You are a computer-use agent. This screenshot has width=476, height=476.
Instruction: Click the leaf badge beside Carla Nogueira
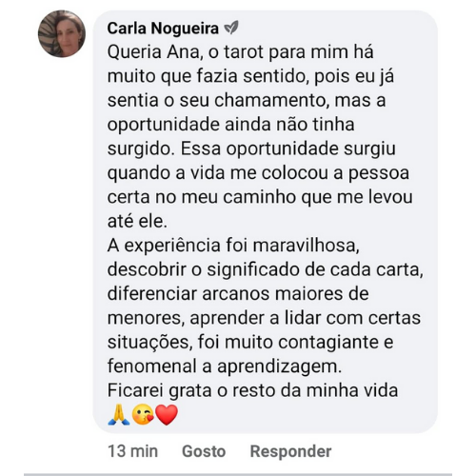(x=231, y=28)
